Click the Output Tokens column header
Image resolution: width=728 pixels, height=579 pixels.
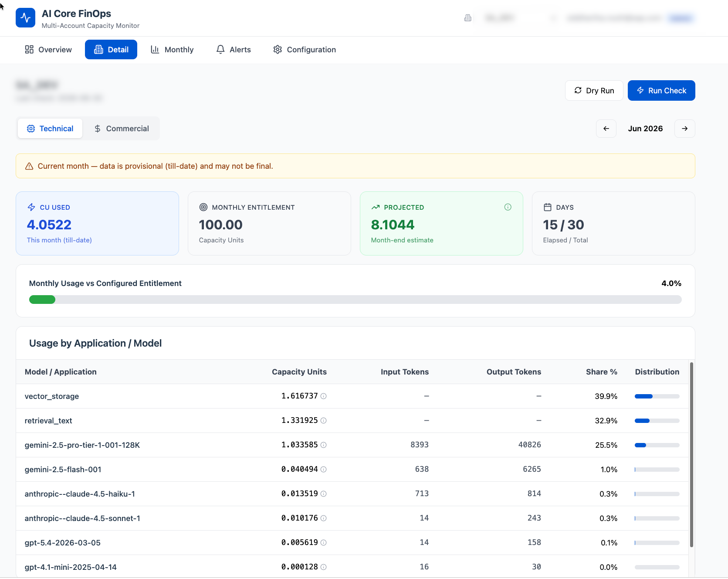click(514, 372)
